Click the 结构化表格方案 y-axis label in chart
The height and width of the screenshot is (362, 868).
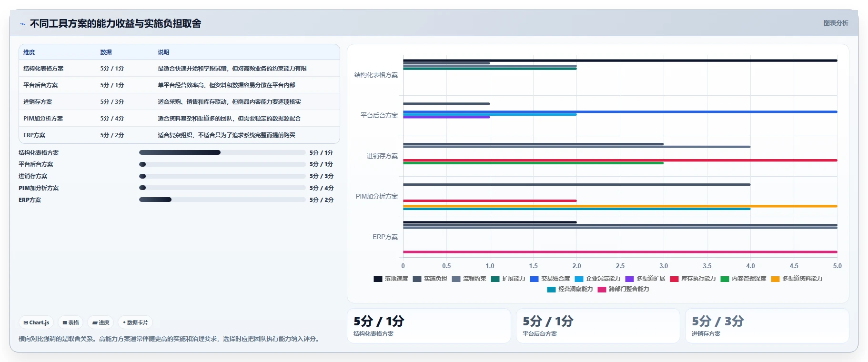point(376,75)
